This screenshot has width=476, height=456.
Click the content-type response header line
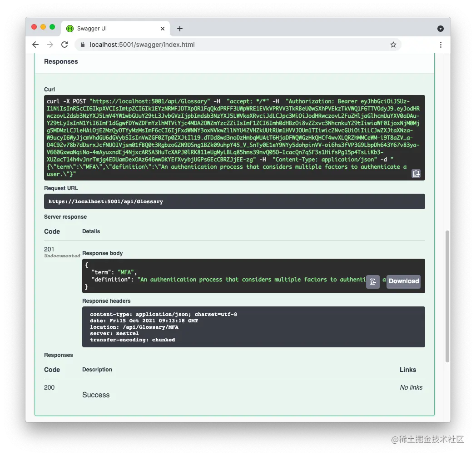click(164, 315)
